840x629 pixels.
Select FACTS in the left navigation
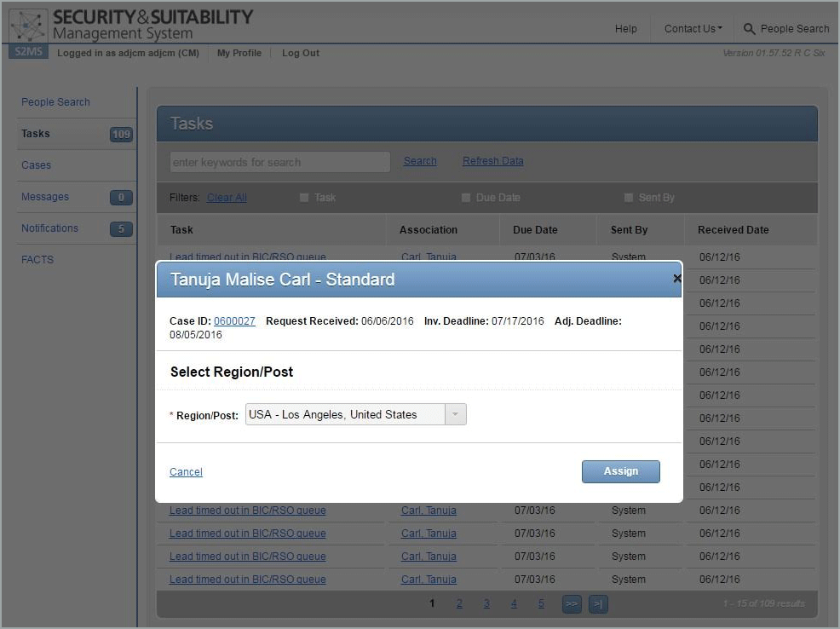tap(37, 260)
